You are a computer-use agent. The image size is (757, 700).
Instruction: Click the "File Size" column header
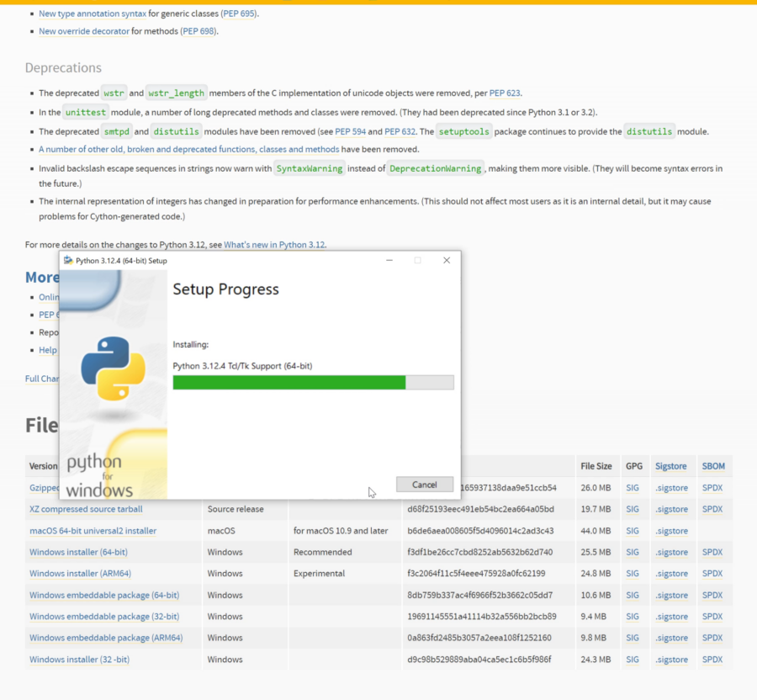(596, 466)
